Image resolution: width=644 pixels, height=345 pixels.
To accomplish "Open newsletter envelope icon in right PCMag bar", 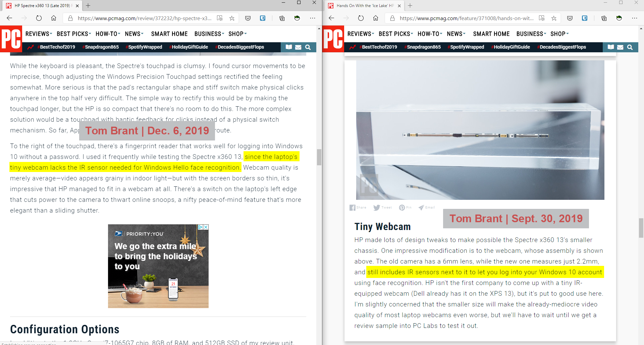I will (620, 47).
